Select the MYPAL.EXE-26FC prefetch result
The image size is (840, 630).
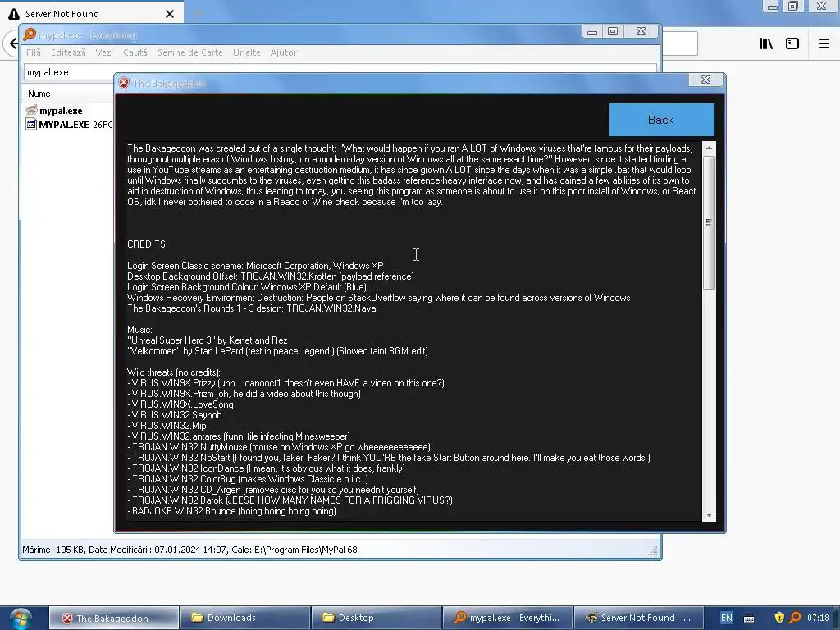point(75,125)
